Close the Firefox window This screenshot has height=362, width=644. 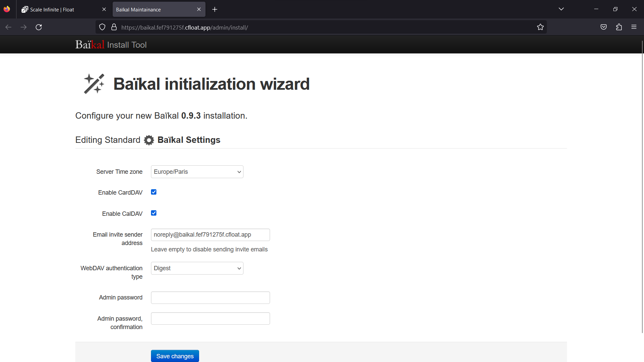(634, 9)
